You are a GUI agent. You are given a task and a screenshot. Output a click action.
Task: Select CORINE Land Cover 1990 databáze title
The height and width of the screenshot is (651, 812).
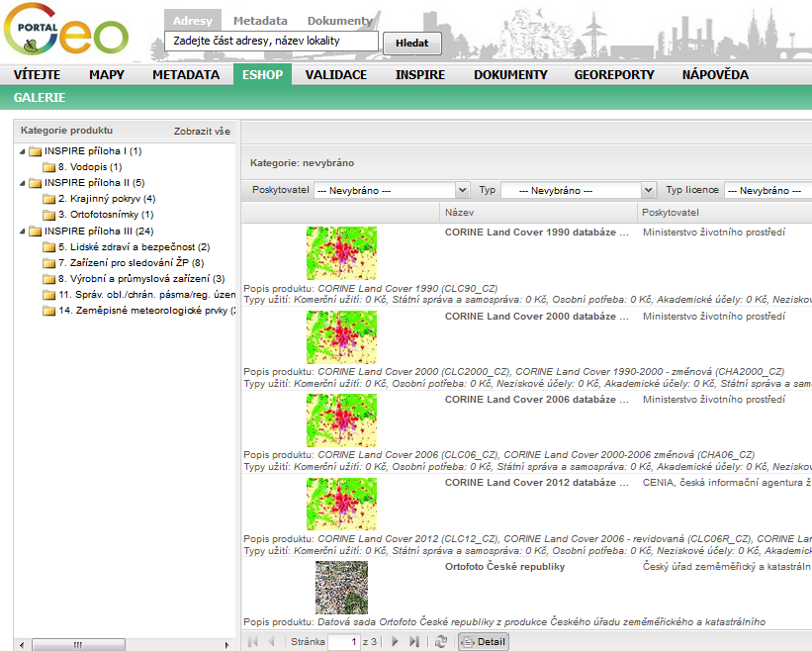point(536,232)
